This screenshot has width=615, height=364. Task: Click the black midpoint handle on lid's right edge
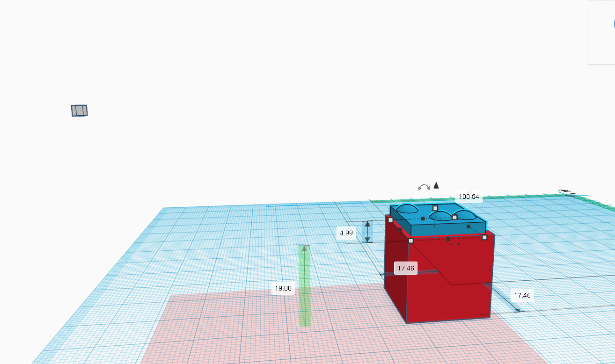(469, 226)
